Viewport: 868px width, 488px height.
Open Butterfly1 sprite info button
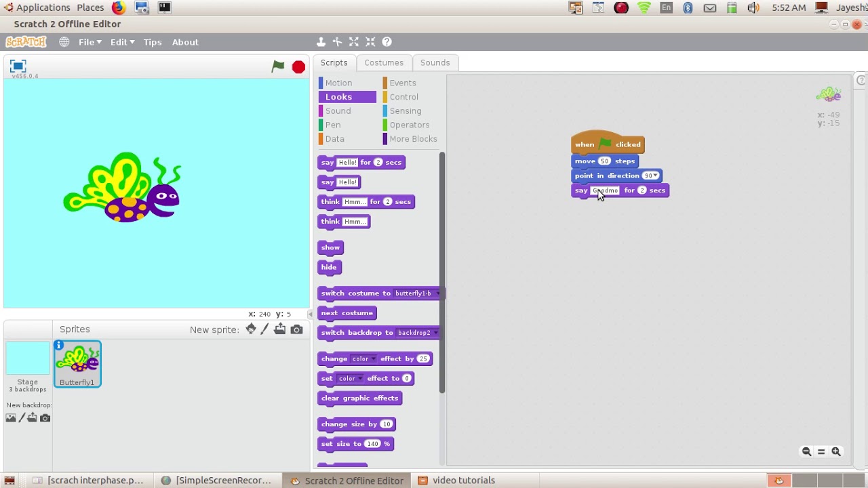pyautogui.click(x=59, y=346)
